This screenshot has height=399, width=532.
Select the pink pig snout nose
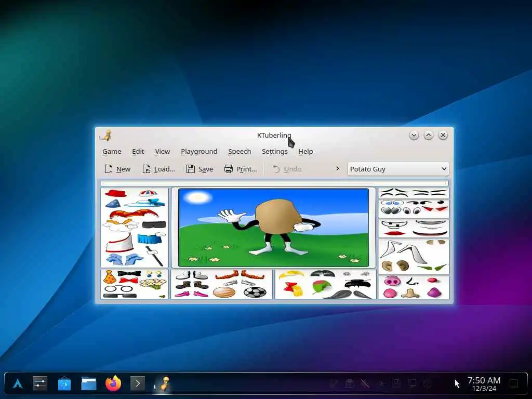click(x=393, y=281)
